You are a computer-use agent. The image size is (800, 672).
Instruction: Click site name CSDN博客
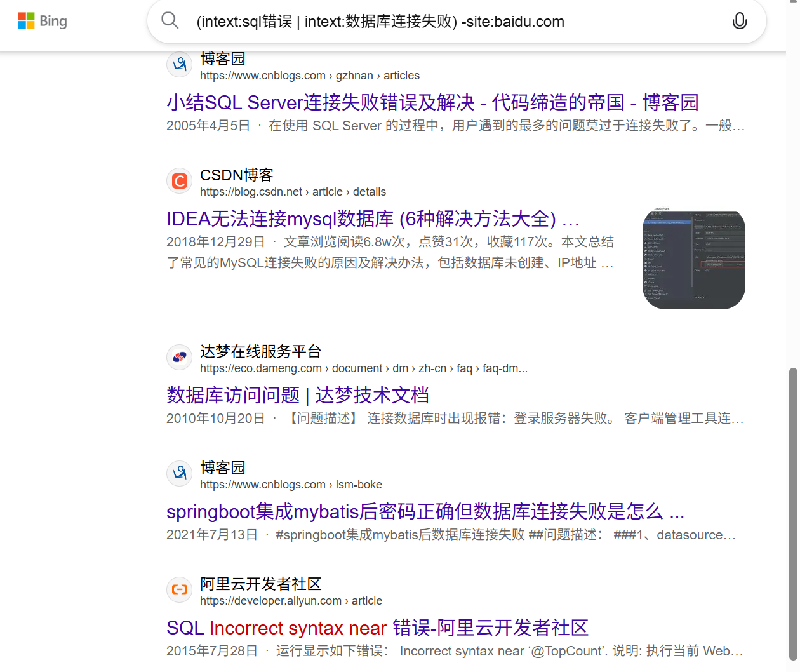tap(237, 175)
